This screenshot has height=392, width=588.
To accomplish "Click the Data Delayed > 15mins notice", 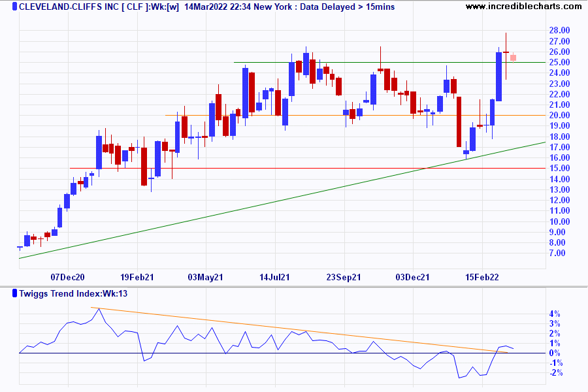I will 348,7.
